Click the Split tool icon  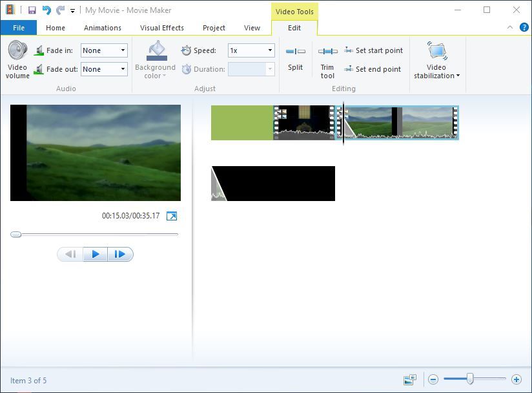[x=296, y=52]
